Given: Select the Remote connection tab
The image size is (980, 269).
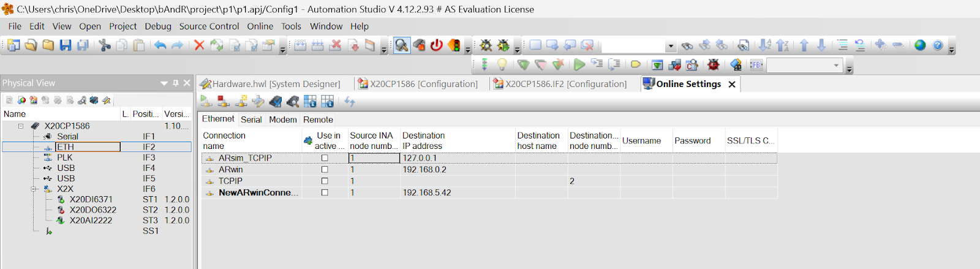Looking at the screenshot, I should coord(318,120).
